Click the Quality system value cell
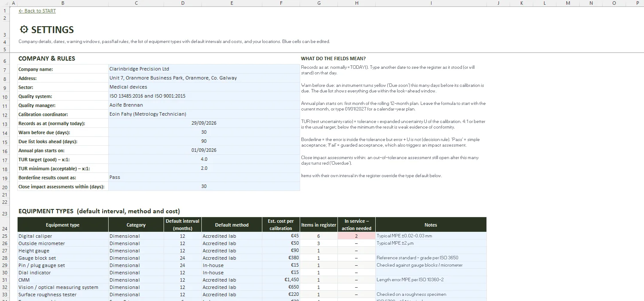This screenshot has height=301, width=644. pyautogui.click(x=204, y=96)
